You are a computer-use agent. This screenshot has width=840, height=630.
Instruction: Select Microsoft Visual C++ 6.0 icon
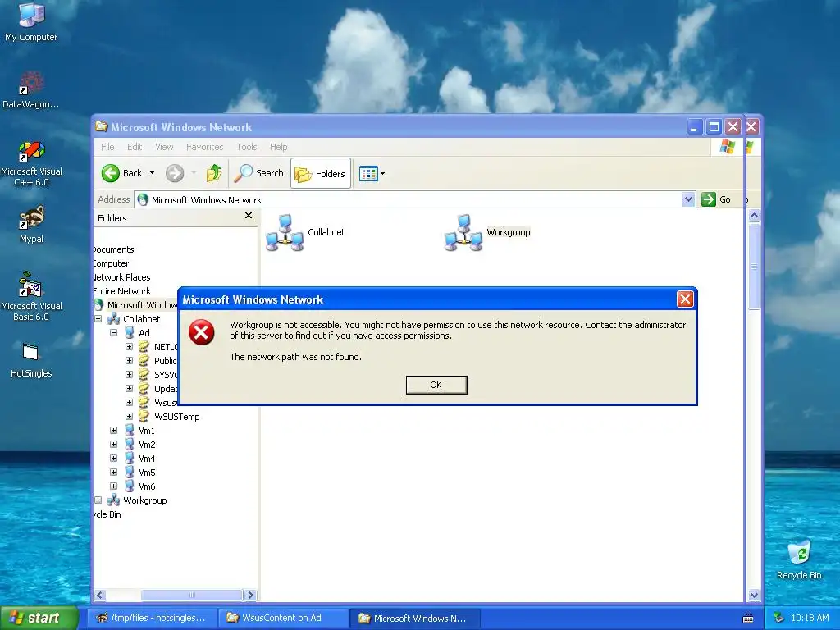[x=31, y=163]
